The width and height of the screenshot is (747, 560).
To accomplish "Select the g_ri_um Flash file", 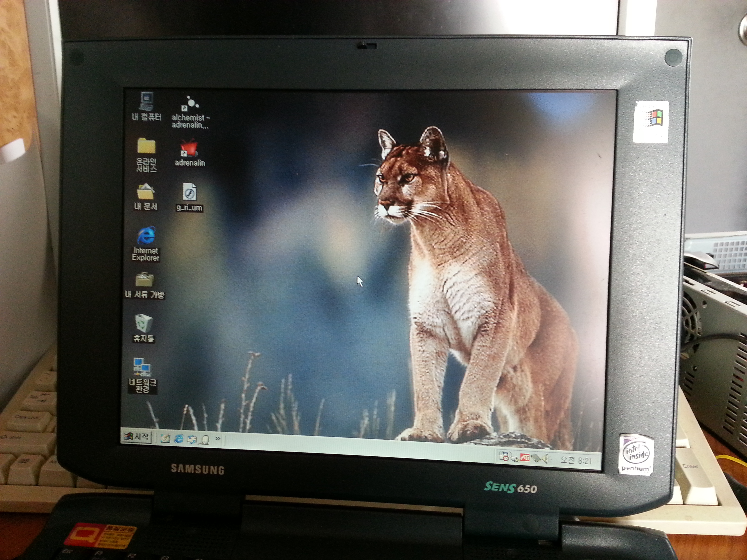I will coord(189,197).
